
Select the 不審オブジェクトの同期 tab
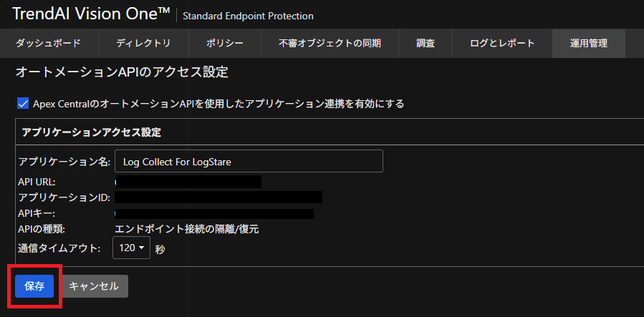(330, 43)
